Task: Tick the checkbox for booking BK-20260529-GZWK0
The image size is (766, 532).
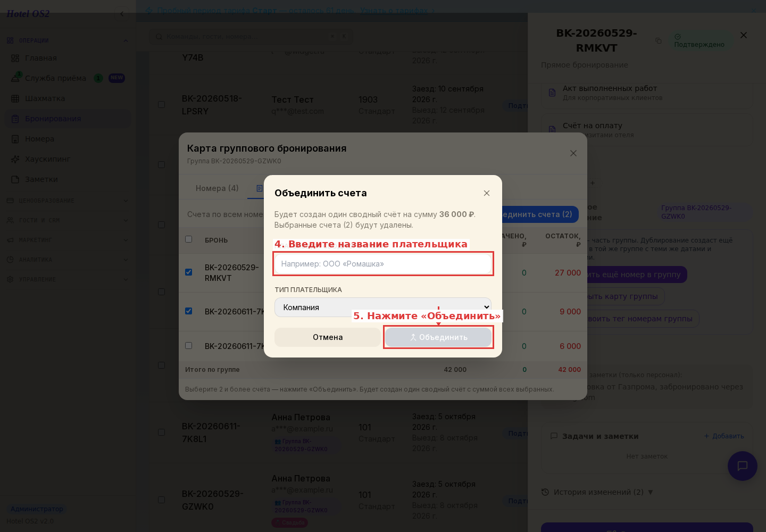Action: coord(161,500)
